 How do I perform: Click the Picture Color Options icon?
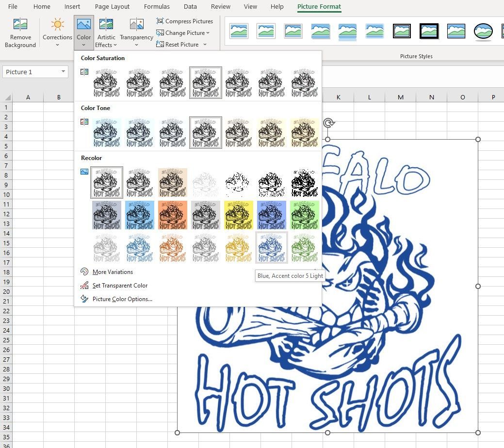[84, 299]
